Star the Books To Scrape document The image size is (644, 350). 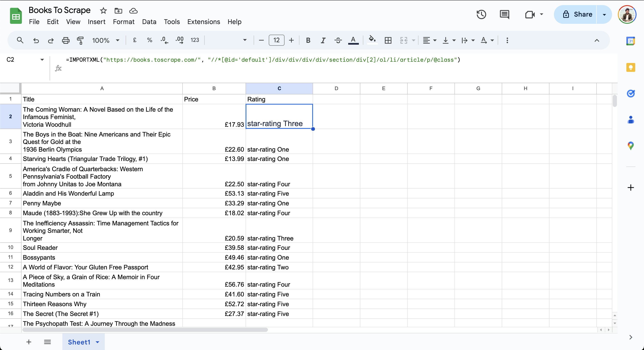click(103, 11)
